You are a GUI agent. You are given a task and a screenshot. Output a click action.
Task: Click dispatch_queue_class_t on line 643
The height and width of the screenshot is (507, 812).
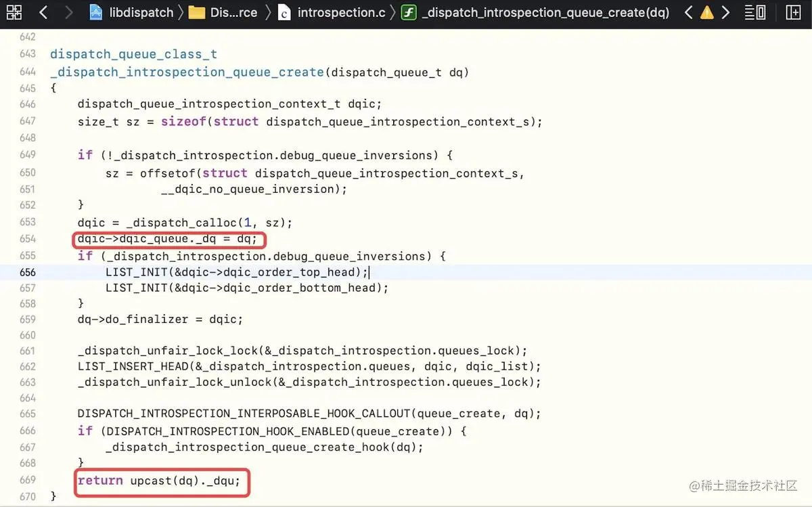(x=133, y=54)
